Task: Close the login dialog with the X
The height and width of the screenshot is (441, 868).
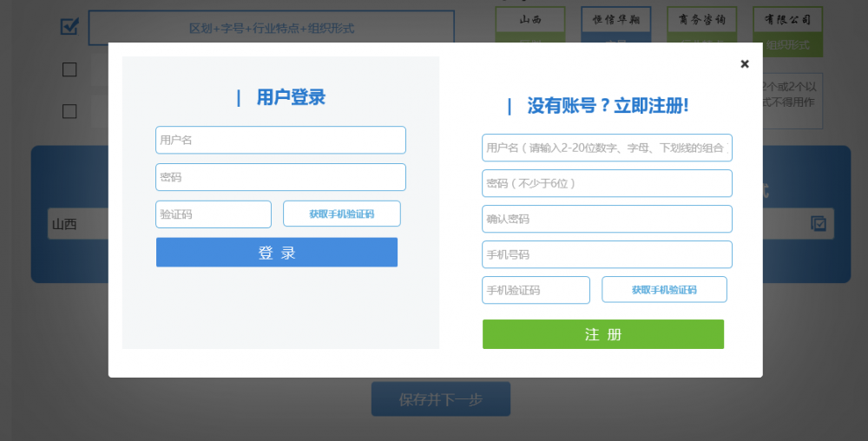Action: [x=744, y=64]
